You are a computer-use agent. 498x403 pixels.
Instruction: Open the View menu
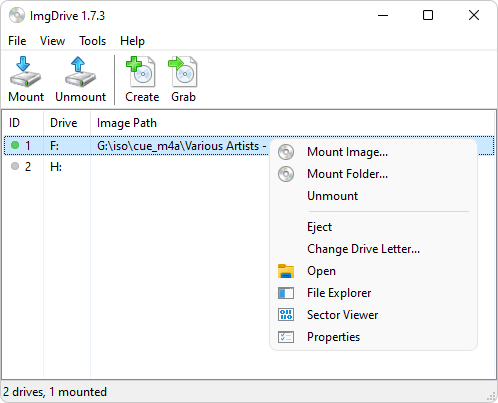pyautogui.click(x=52, y=41)
